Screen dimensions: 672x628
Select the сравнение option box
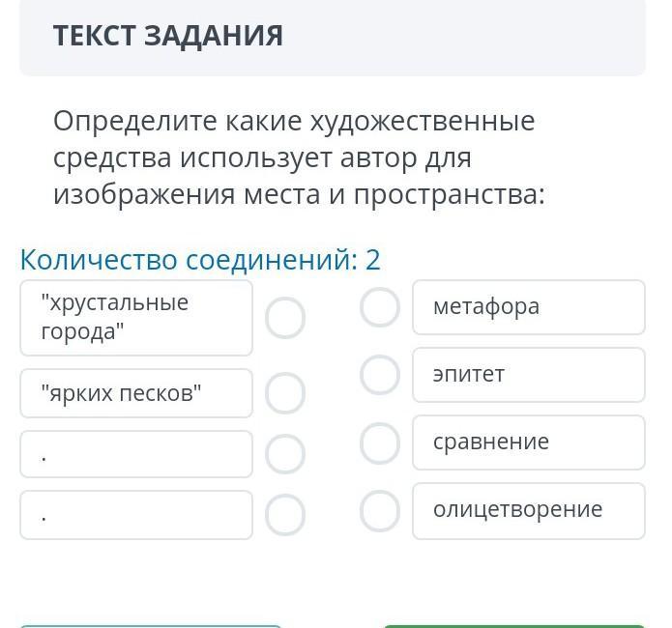coord(528,442)
